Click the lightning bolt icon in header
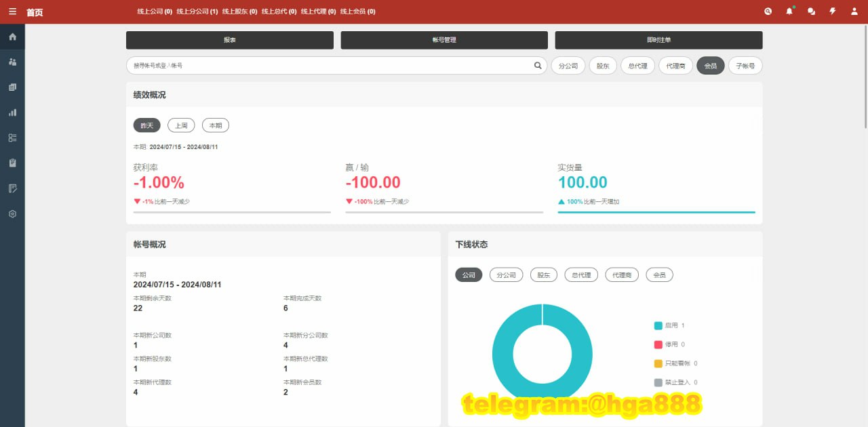This screenshot has width=868, height=427. point(833,12)
